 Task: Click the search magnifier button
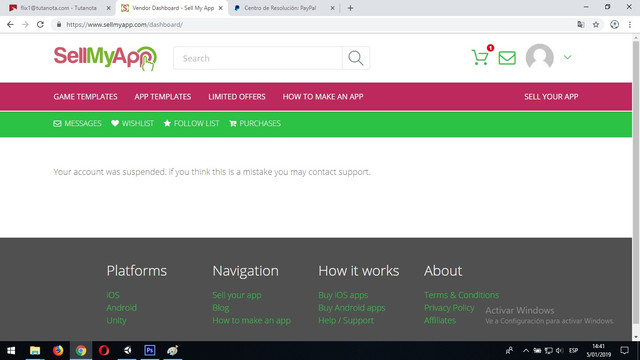click(356, 58)
